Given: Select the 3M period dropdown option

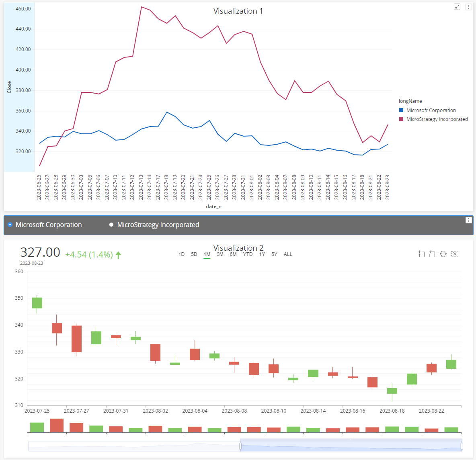Looking at the screenshot, I should coord(220,254).
